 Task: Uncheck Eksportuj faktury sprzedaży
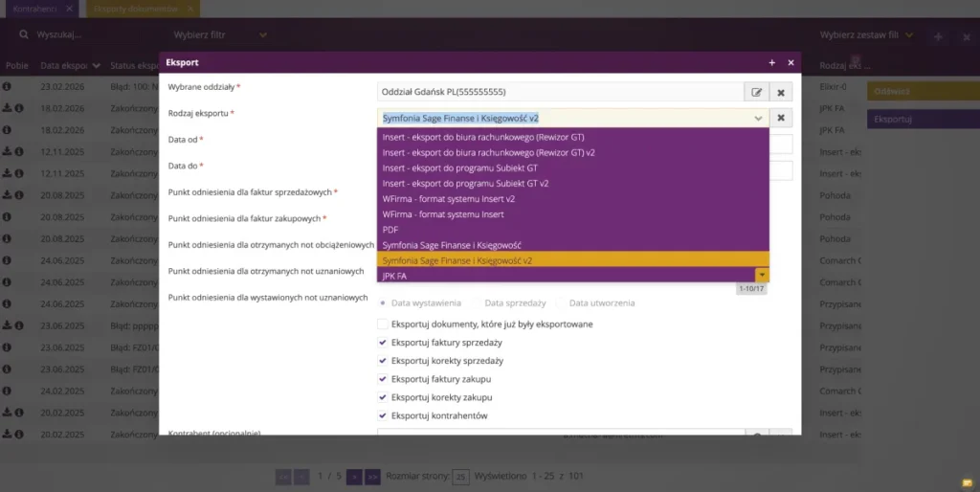pyautogui.click(x=383, y=343)
